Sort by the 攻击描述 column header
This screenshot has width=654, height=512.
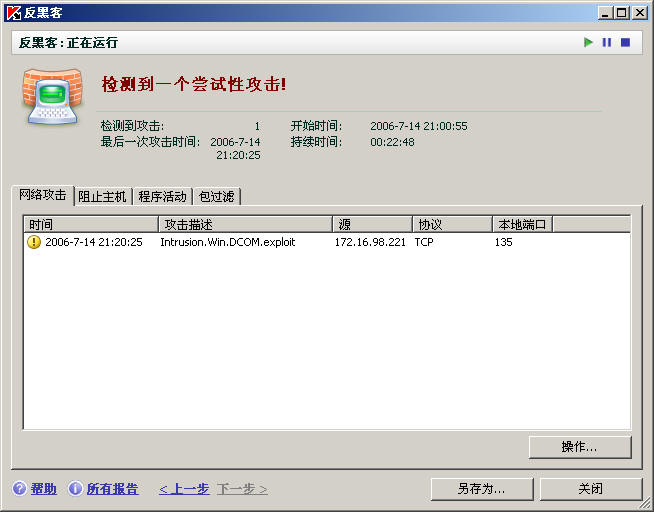click(245, 224)
